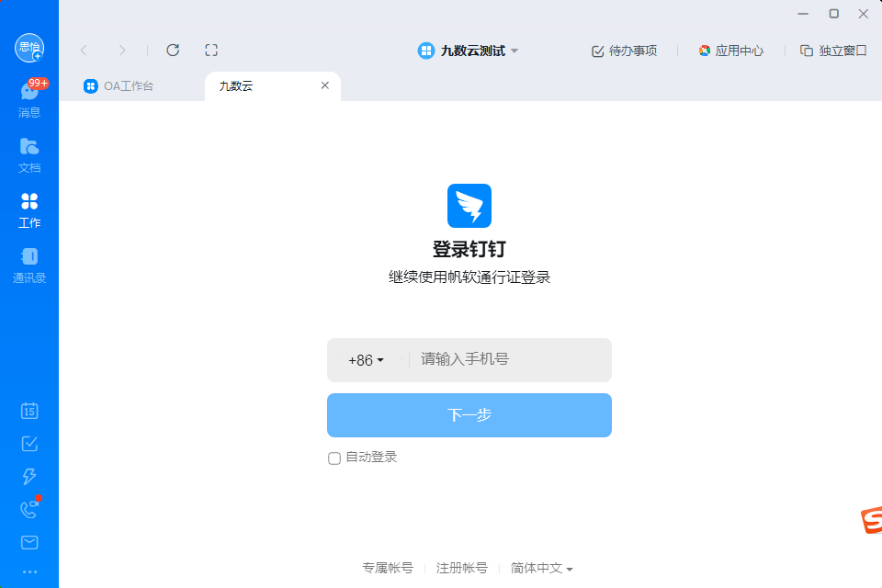Open the to-do checkmark icon in sidebar
The image size is (882, 588).
(x=29, y=444)
